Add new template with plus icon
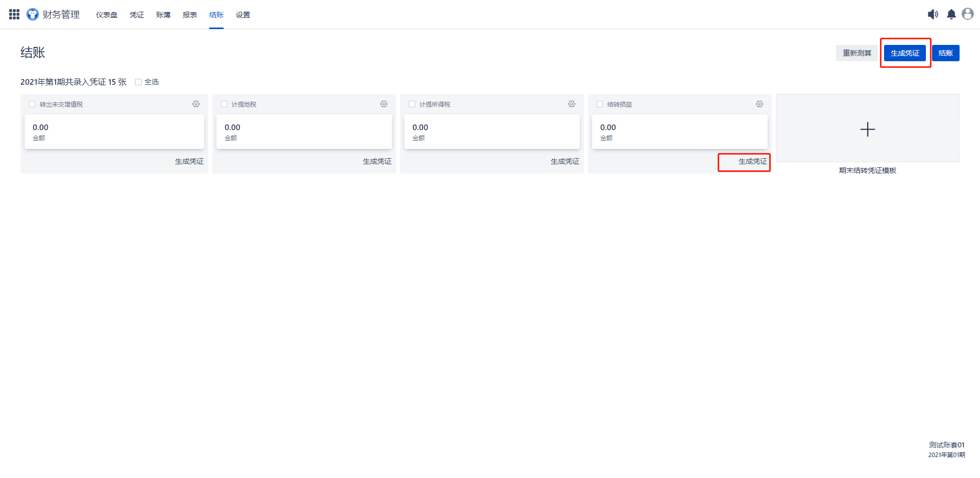This screenshot has height=478, width=980. [868, 129]
